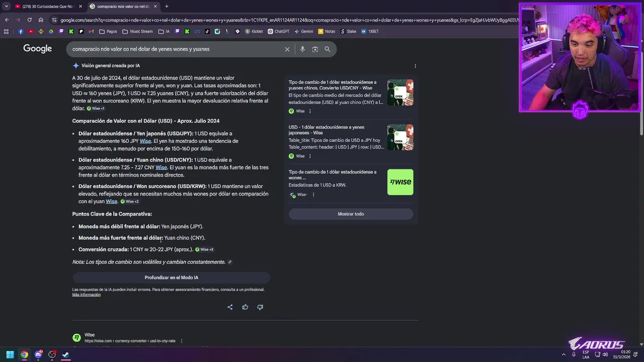This screenshot has width=644, height=362.
Task: Open a new browser tab
Action: click(167, 7)
